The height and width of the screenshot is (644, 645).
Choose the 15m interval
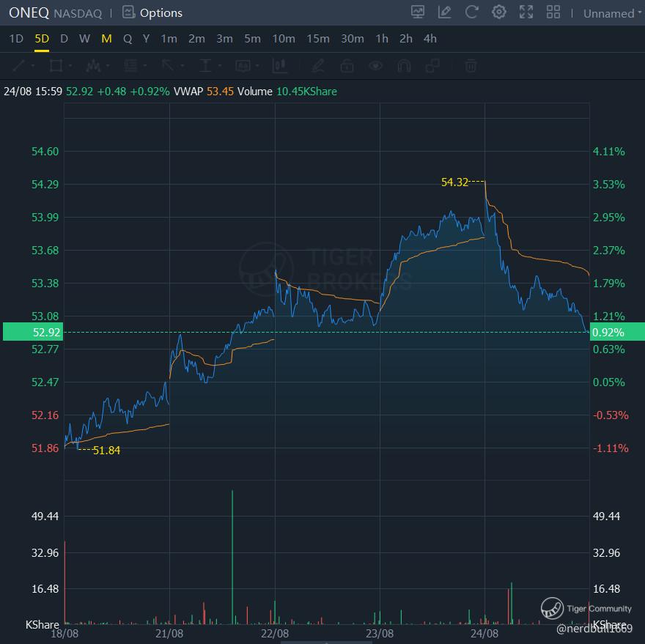pos(317,39)
